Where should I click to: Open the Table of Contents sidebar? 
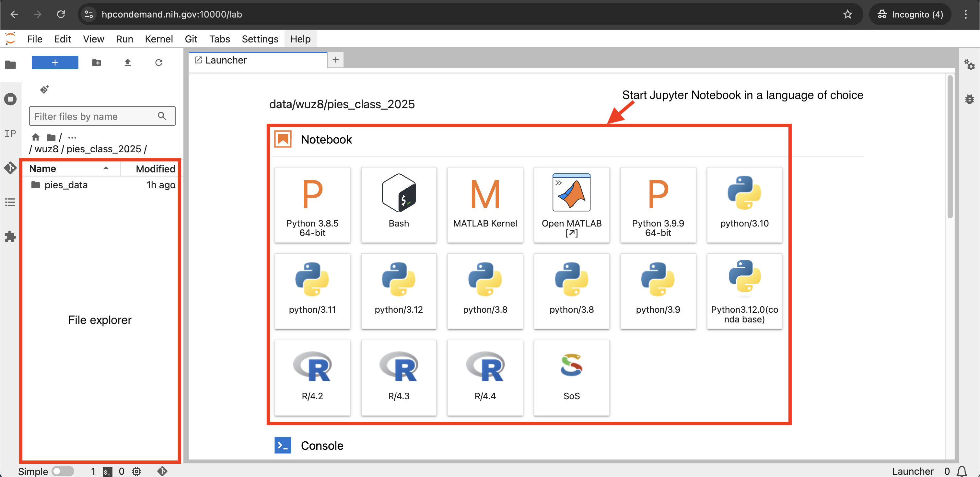[x=10, y=202]
